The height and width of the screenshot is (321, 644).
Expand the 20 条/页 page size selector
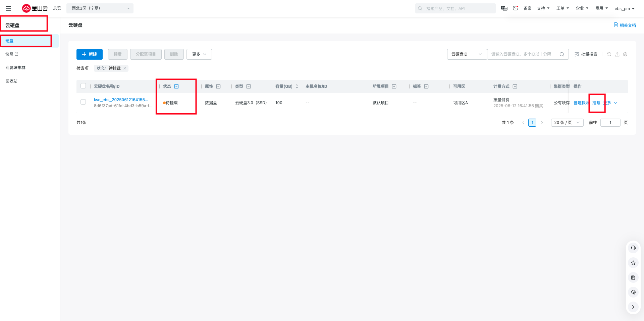tap(567, 123)
